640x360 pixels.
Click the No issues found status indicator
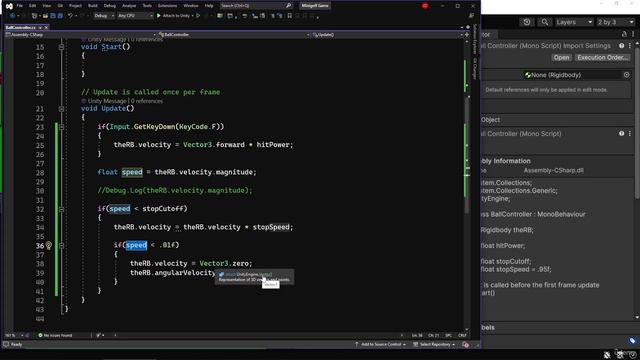point(55,336)
